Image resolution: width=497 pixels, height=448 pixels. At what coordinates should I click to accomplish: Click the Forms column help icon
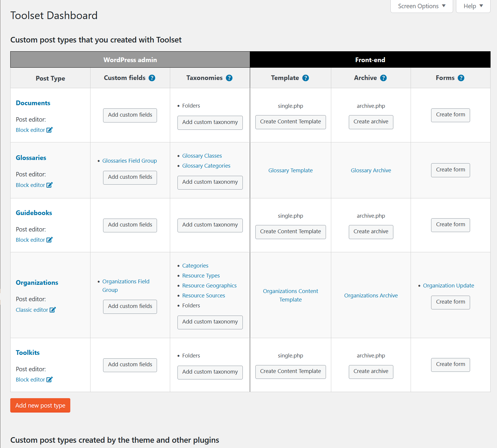461,78
